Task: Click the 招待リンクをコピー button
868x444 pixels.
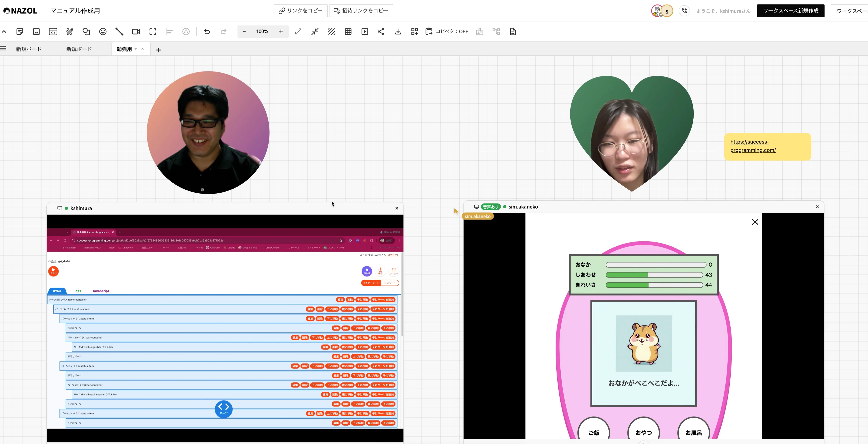Action: (361, 11)
